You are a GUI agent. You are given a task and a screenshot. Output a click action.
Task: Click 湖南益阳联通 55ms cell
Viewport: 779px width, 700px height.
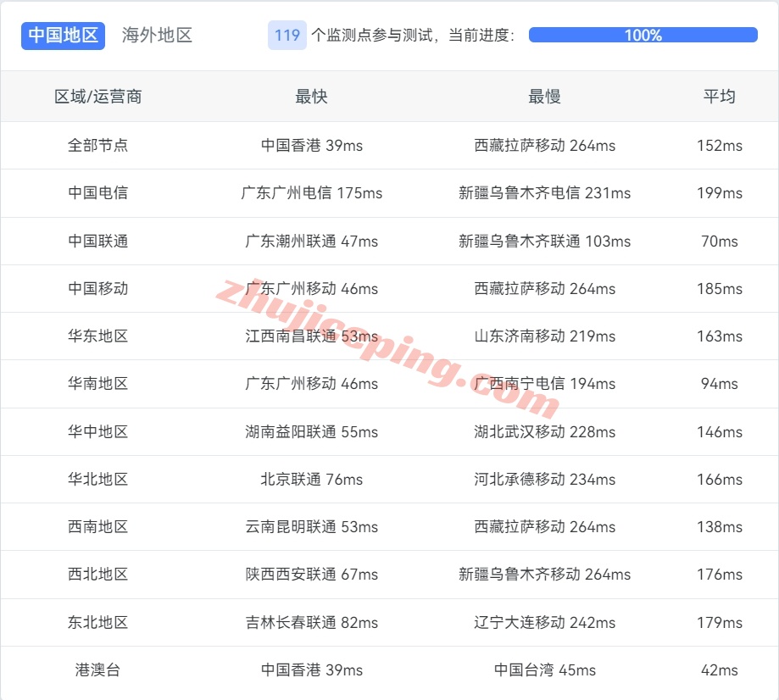click(x=311, y=432)
